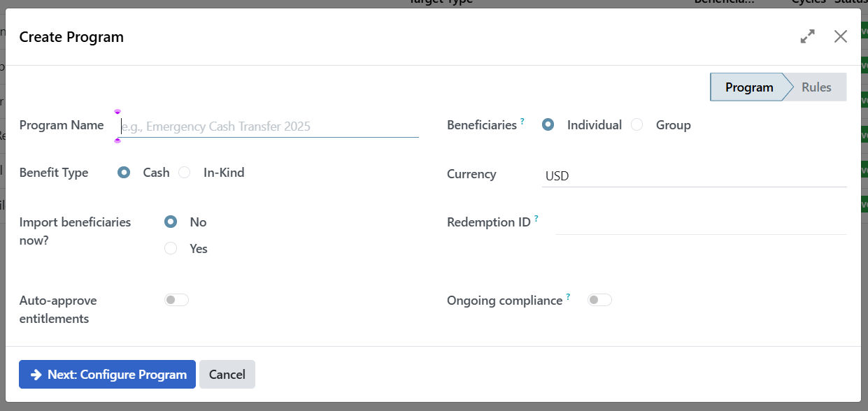Click the Ongoing compliance help icon
The height and width of the screenshot is (411, 868).
pos(568,294)
